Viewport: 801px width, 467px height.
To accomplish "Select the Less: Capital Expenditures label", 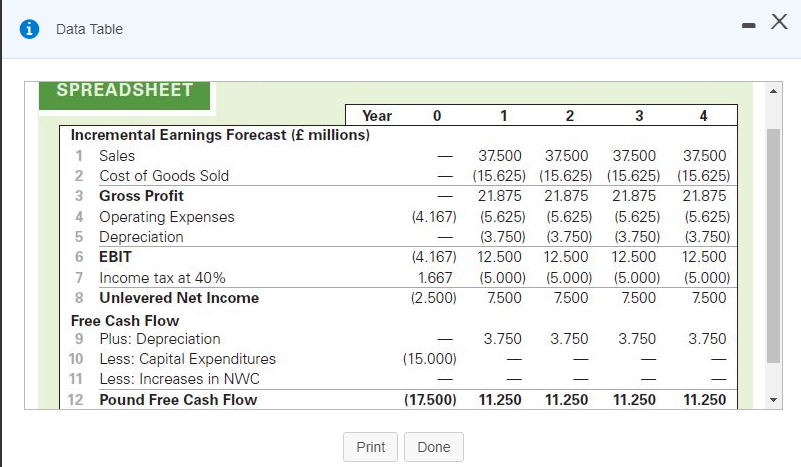I will pos(187,359).
